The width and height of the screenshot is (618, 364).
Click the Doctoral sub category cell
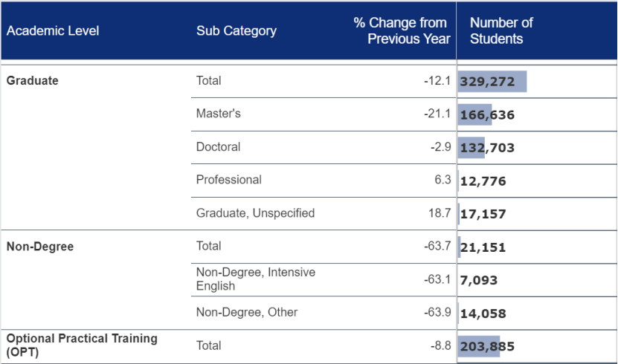pyautogui.click(x=218, y=147)
